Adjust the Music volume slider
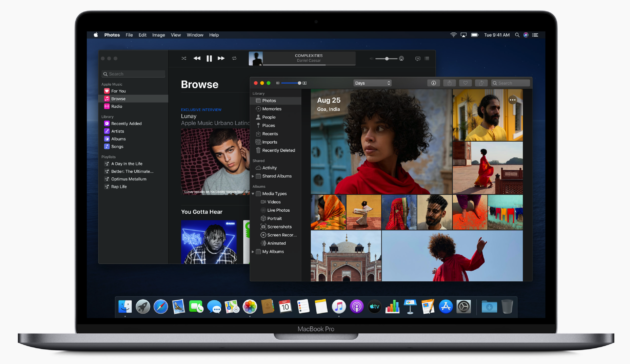This screenshot has height=364, width=630. pos(387,59)
